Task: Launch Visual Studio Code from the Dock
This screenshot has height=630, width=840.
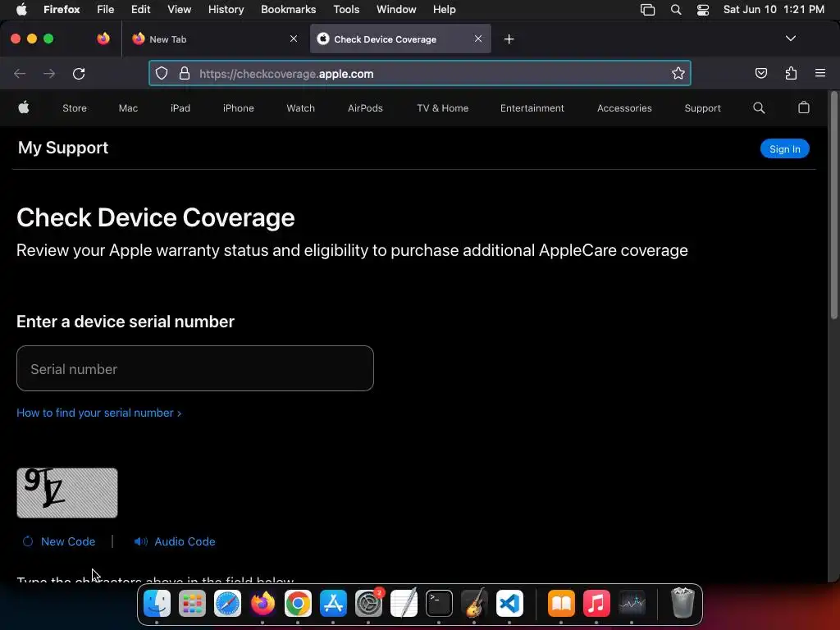Action: coord(509,603)
